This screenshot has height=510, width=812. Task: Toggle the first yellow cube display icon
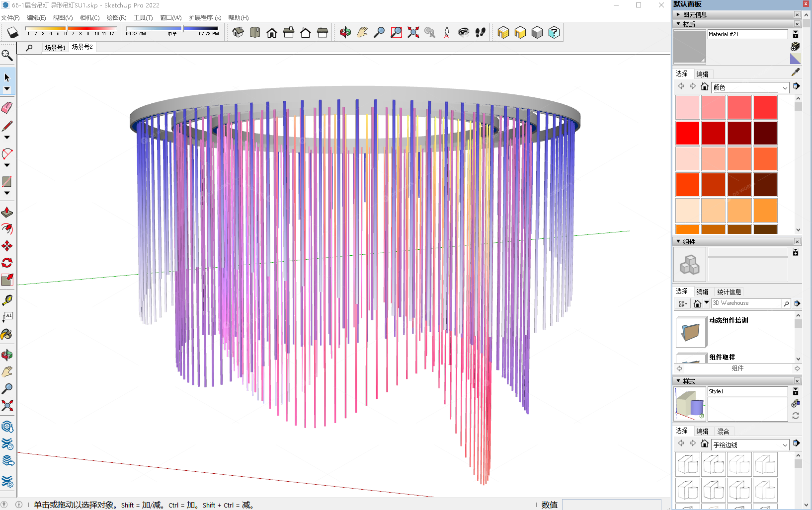click(x=503, y=33)
